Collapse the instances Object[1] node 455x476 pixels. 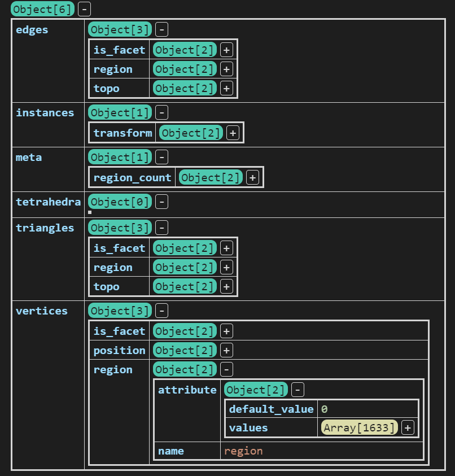(x=161, y=112)
